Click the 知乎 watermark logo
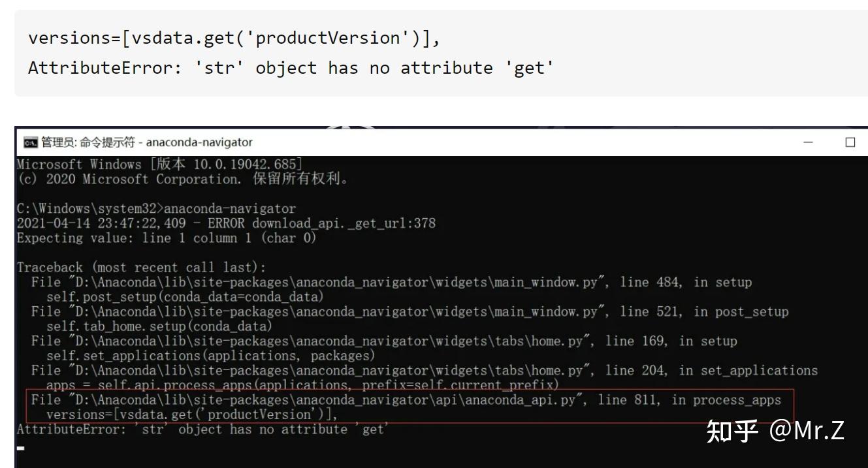The height and width of the screenshot is (468, 868). (x=733, y=431)
